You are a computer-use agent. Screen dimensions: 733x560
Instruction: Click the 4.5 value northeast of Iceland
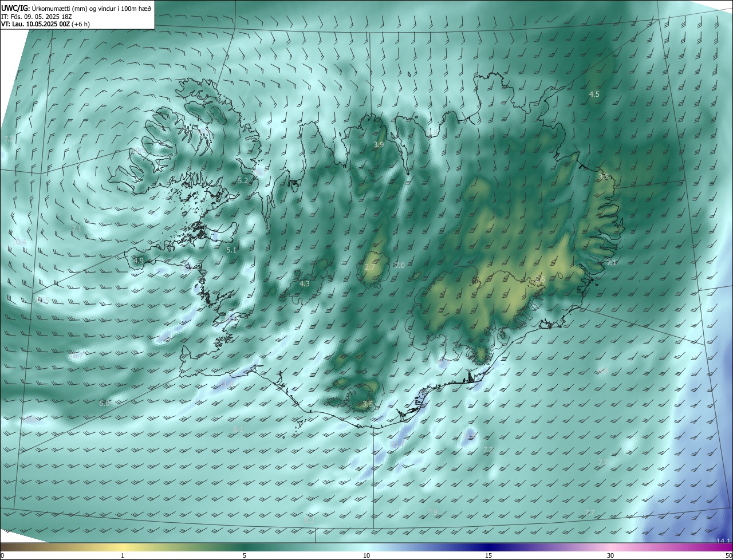[x=594, y=94]
